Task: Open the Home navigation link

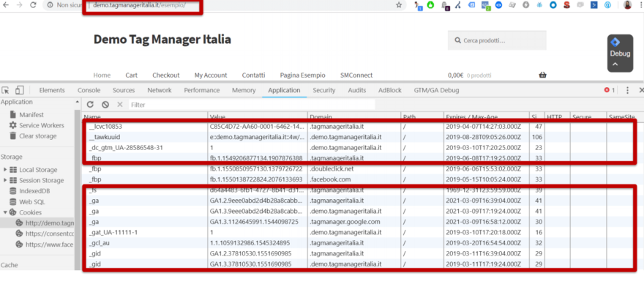Action: (x=102, y=75)
